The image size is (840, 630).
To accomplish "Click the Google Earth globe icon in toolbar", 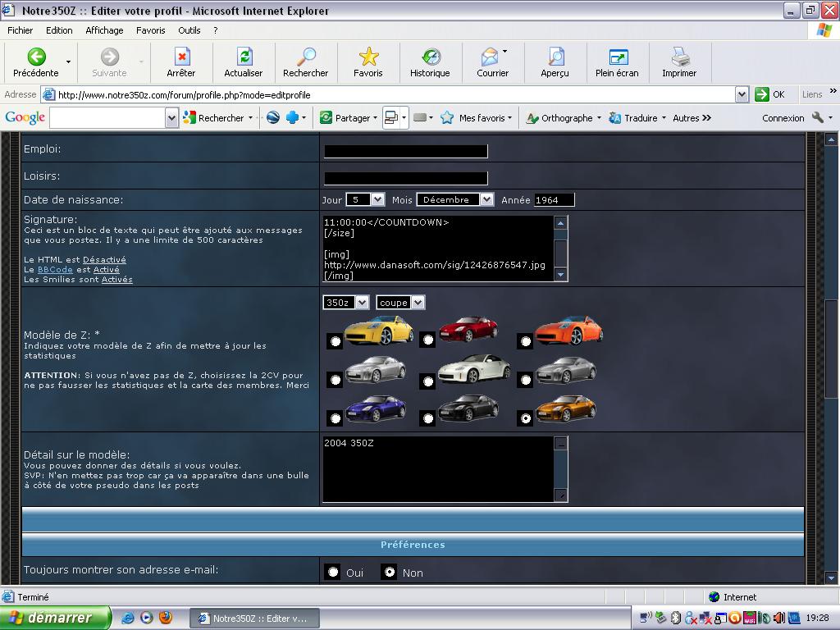I will tap(272, 117).
